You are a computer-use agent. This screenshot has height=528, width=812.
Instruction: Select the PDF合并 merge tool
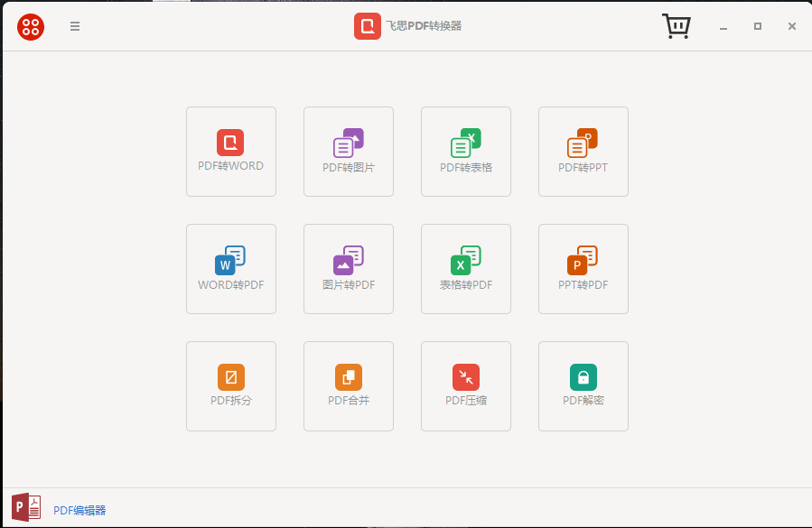click(349, 385)
